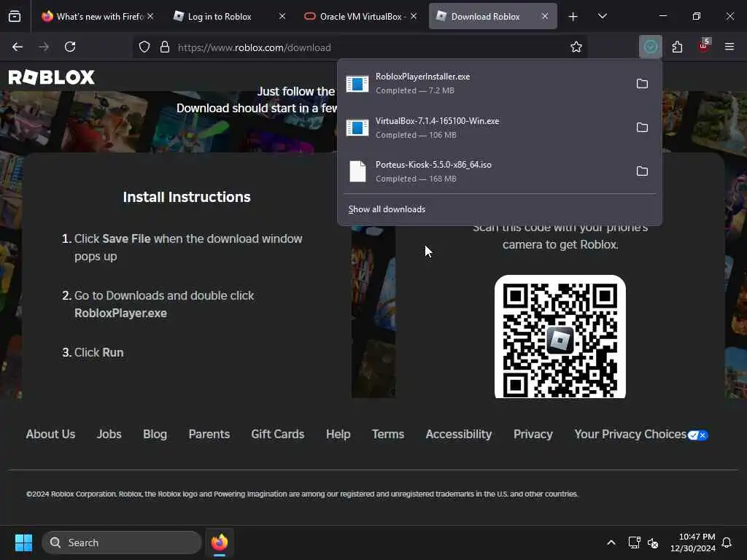Image resolution: width=747 pixels, height=560 pixels.
Task: Show RobloxPlayerInstaller.exe in its folder
Action: [642, 83]
